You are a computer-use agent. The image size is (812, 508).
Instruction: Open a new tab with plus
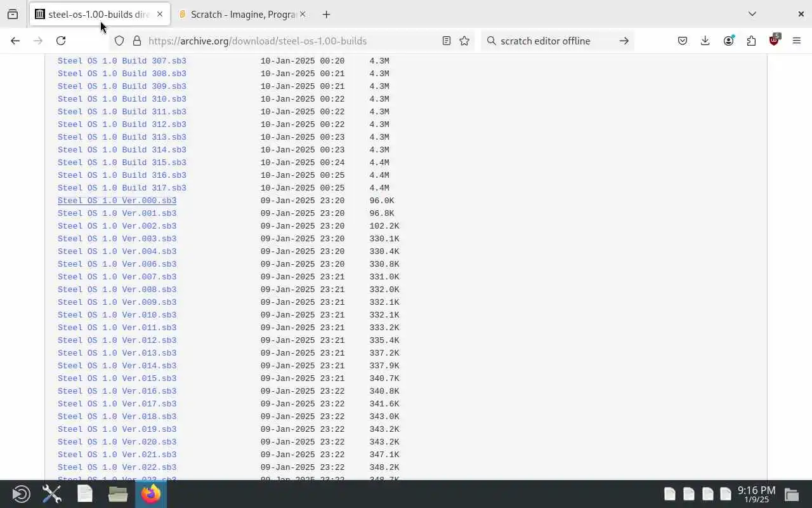(x=326, y=14)
